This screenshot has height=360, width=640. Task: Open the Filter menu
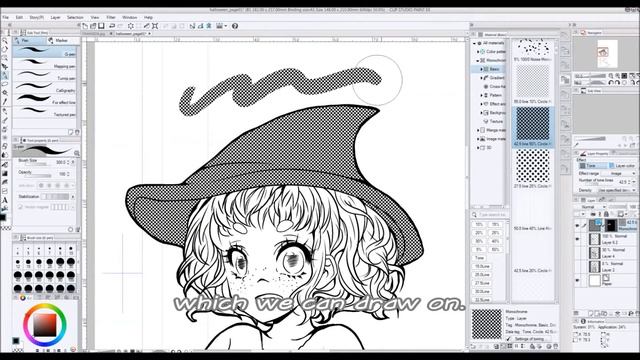coord(111,18)
